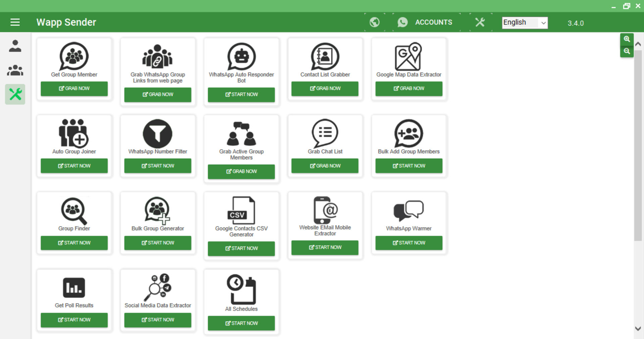Start now under WhatsApp Number Filter
The width and height of the screenshot is (644, 339).
click(158, 166)
